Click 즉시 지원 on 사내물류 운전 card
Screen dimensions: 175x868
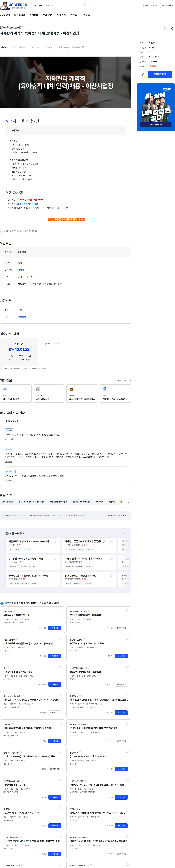click(55, 628)
